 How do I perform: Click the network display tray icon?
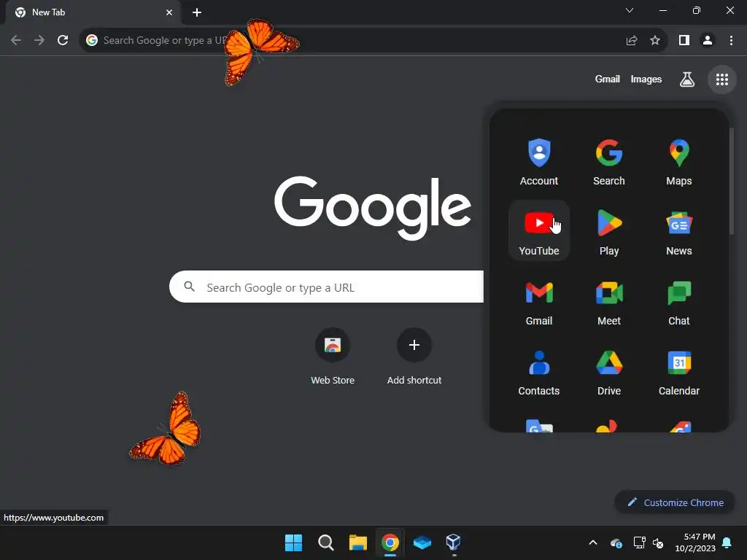(639, 542)
